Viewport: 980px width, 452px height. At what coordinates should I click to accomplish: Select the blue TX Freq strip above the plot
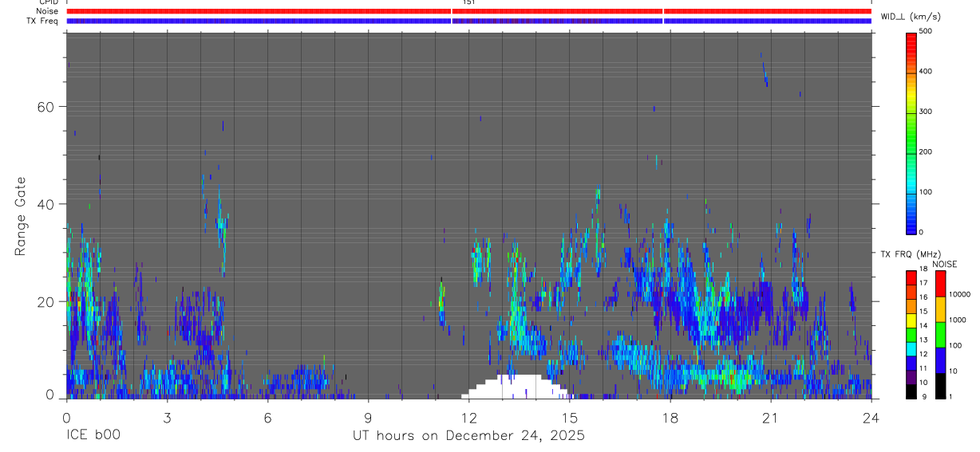pyautogui.click(x=468, y=21)
